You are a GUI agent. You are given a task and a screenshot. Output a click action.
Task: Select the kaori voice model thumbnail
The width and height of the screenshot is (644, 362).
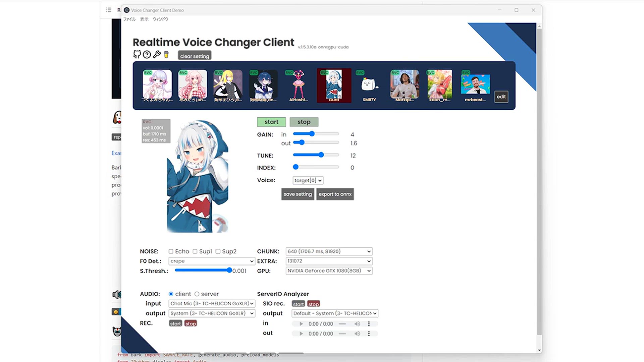440,85
